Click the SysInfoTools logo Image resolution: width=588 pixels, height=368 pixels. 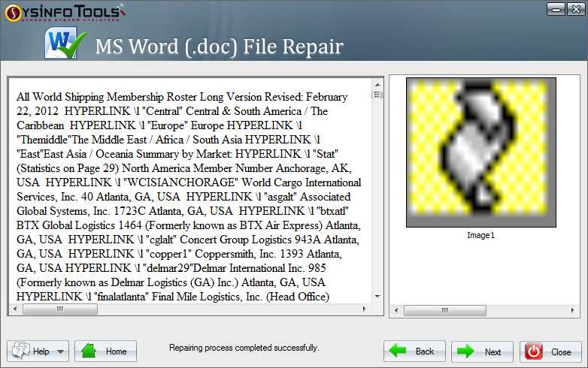(x=65, y=13)
